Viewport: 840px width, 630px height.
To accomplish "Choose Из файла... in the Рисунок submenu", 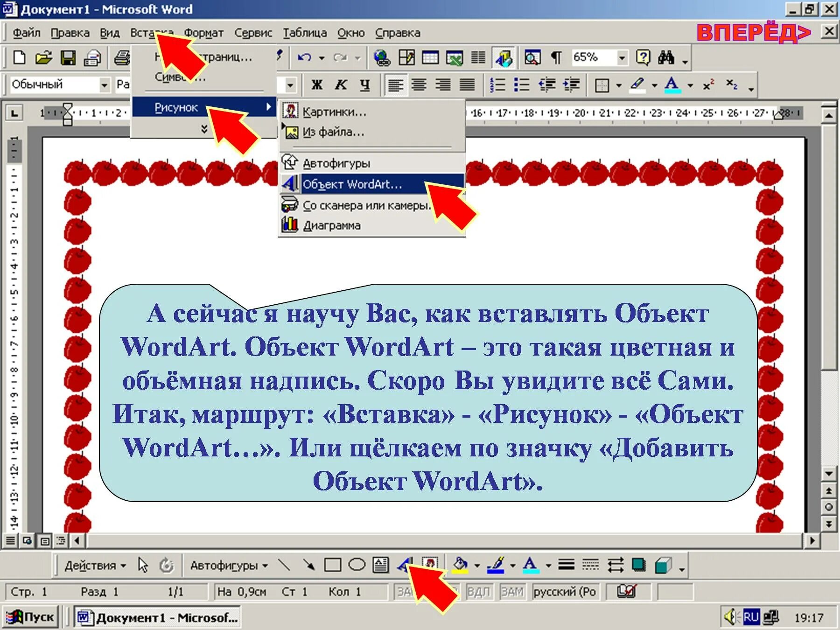I will tap(372, 132).
